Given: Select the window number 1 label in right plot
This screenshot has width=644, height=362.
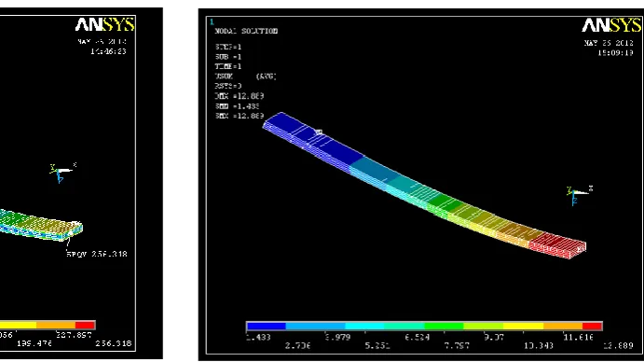Looking at the screenshot, I should coord(212,21).
